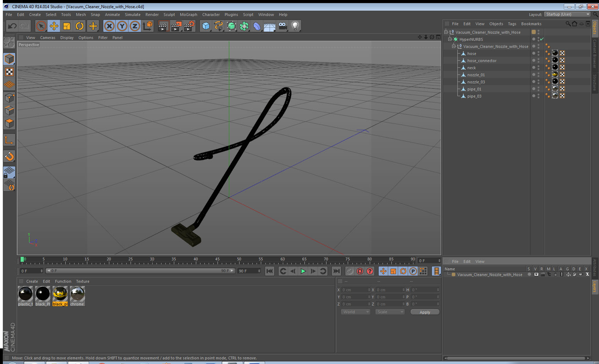The width and height of the screenshot is (599, 364).
Task: Click the Apply button
Action: 425,312
